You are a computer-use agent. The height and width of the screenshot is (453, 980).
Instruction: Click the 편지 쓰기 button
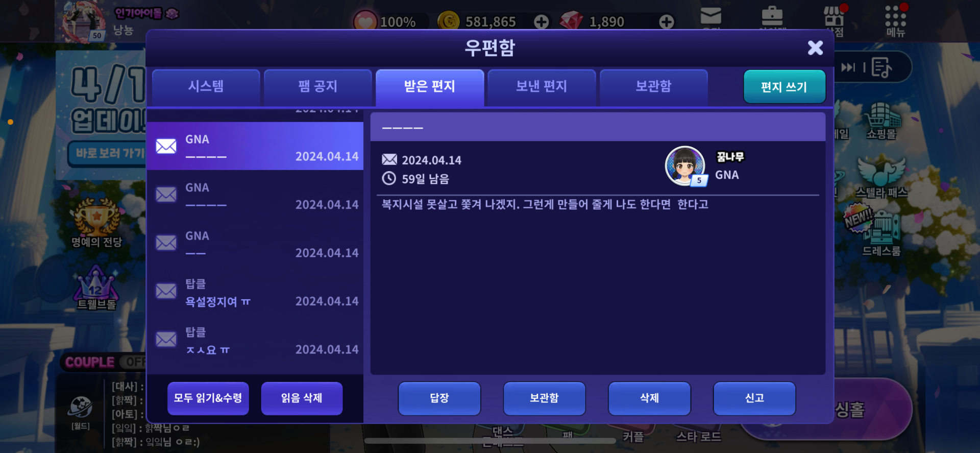[x=785, y=87]
